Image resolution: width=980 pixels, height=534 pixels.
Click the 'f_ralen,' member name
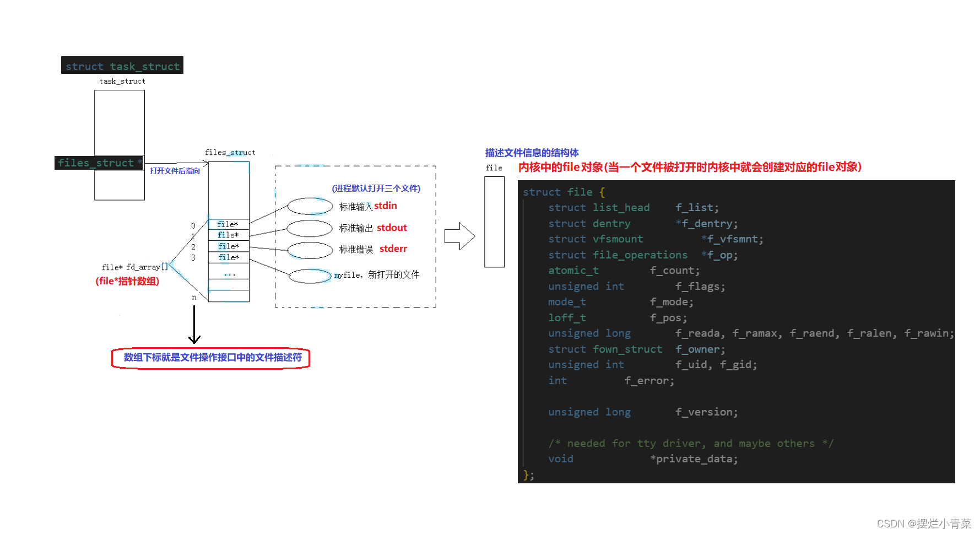click(x=872, y=333)
